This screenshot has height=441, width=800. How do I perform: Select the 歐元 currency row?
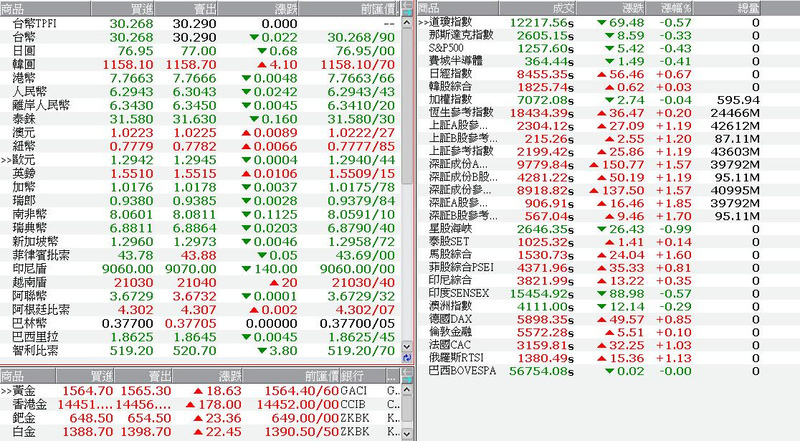[199, 160]
